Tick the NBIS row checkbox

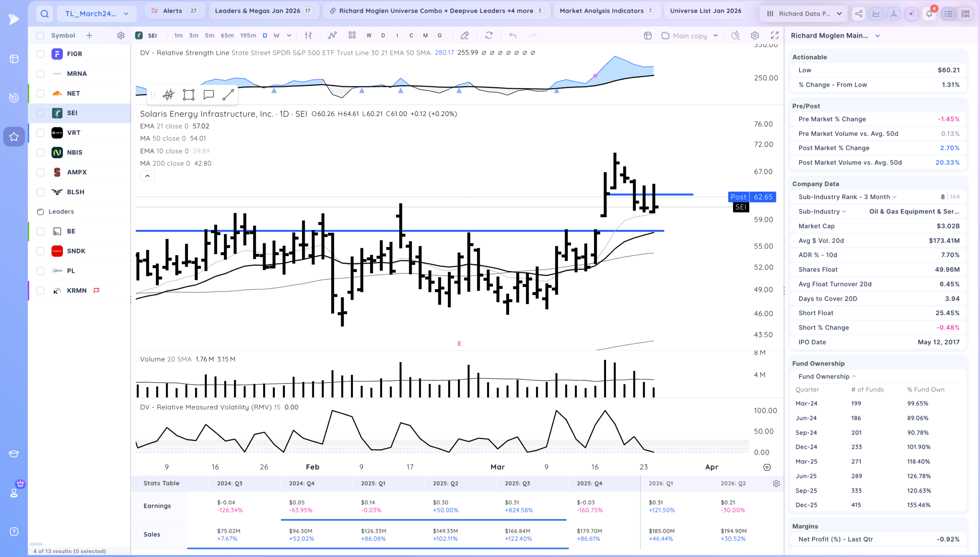click(40, 152)
